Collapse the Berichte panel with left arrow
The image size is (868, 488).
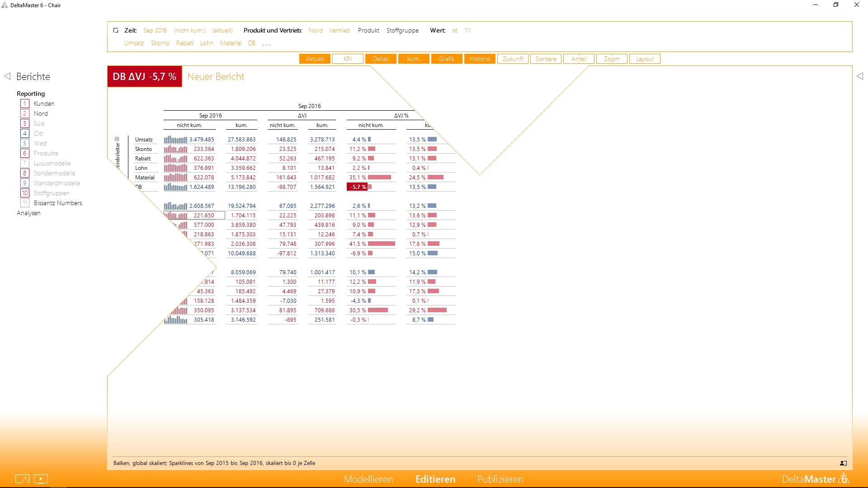tap(7, 76)
